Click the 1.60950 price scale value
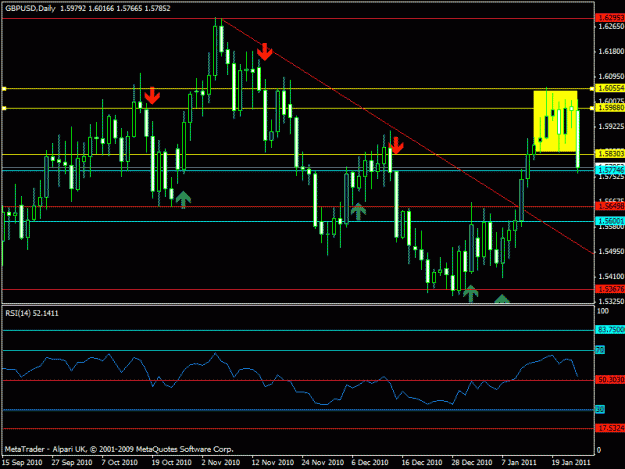 pos(611,76)
